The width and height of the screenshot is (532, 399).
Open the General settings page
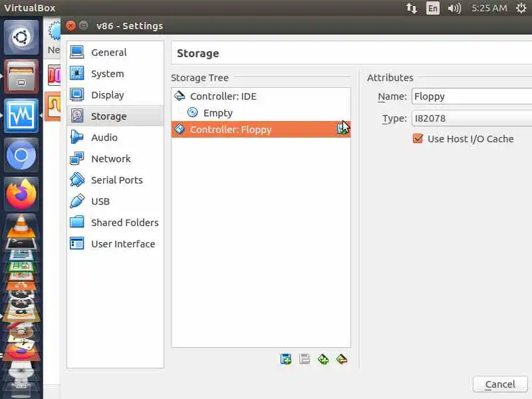(115, 53)
